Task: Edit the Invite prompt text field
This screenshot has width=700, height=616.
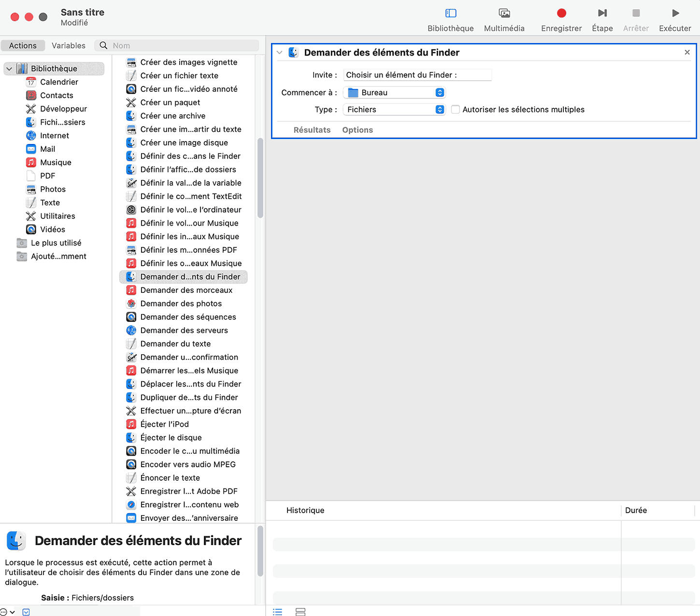Action: pos(417,75)
